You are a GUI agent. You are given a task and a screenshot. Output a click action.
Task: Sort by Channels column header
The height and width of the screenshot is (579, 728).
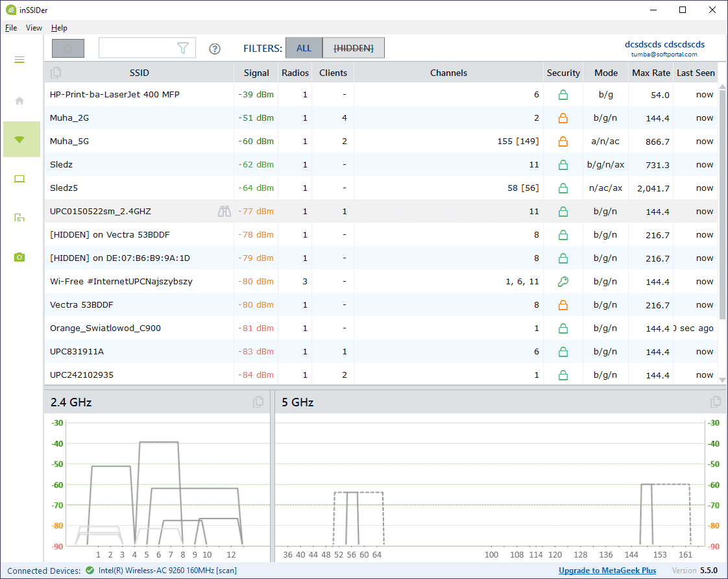coord(448,73)
